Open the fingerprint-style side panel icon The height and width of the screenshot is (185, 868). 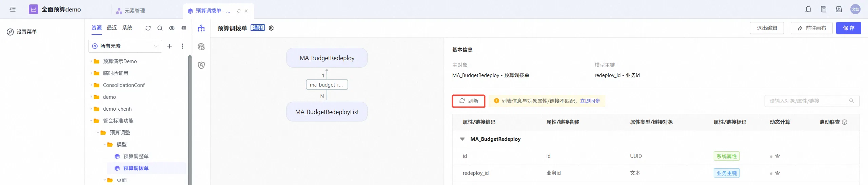[x=201, y=47]
